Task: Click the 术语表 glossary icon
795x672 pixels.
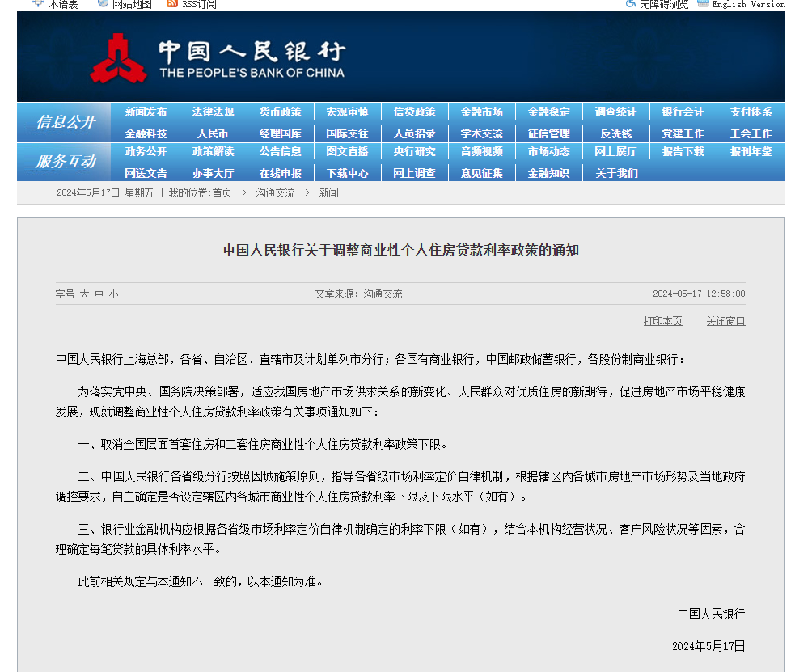Action: coord(38,3)
